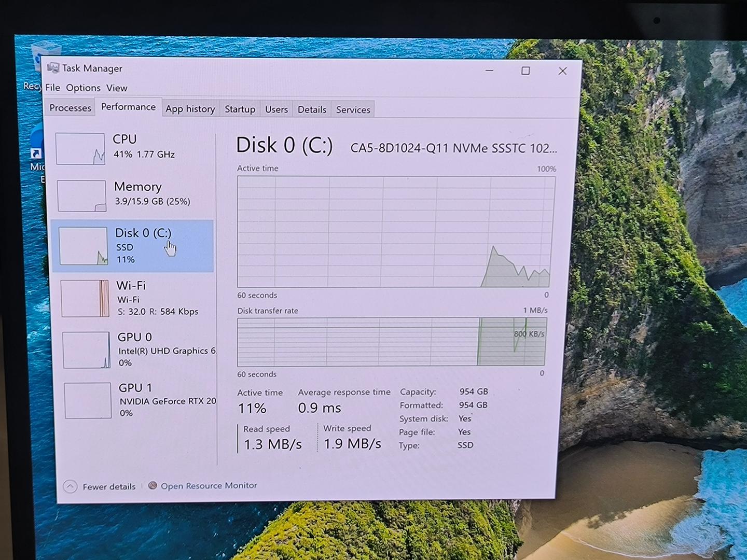Open the Services tab
Screen dimensions: 747x560
(x=353, y=109)
